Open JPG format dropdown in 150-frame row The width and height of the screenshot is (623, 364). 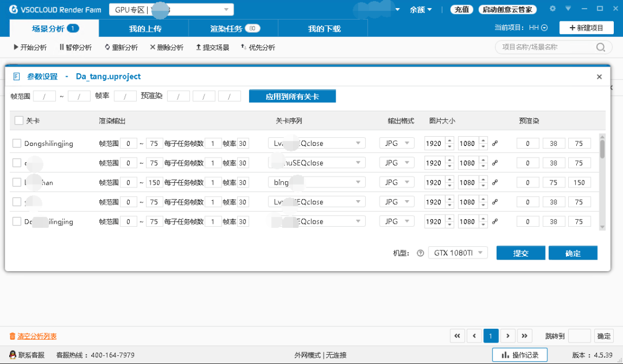click(x=397, y=182)
